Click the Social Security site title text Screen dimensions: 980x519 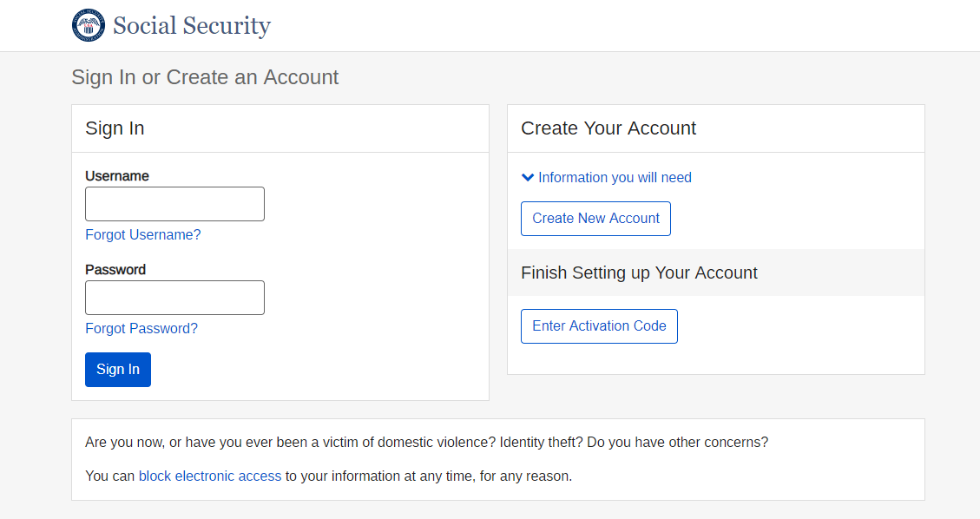pos(192,25)
